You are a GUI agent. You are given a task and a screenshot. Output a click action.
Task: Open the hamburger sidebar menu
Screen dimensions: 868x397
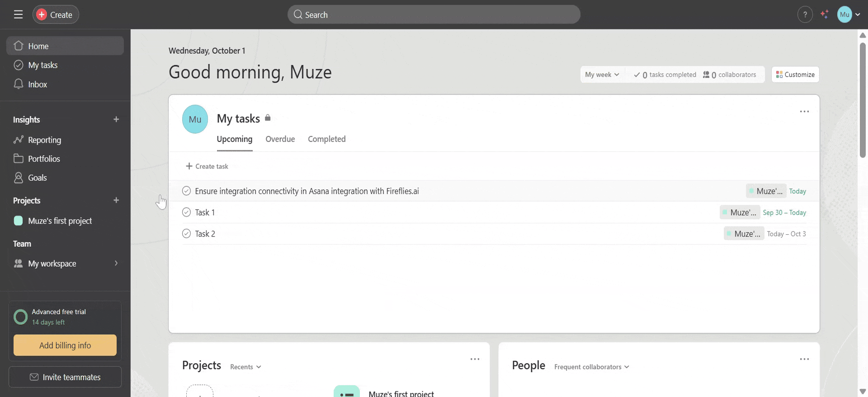click(18, 14)
